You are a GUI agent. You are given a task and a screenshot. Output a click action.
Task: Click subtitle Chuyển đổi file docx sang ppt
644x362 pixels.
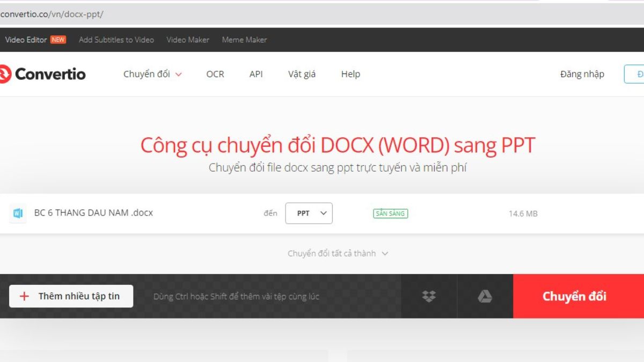338,168
